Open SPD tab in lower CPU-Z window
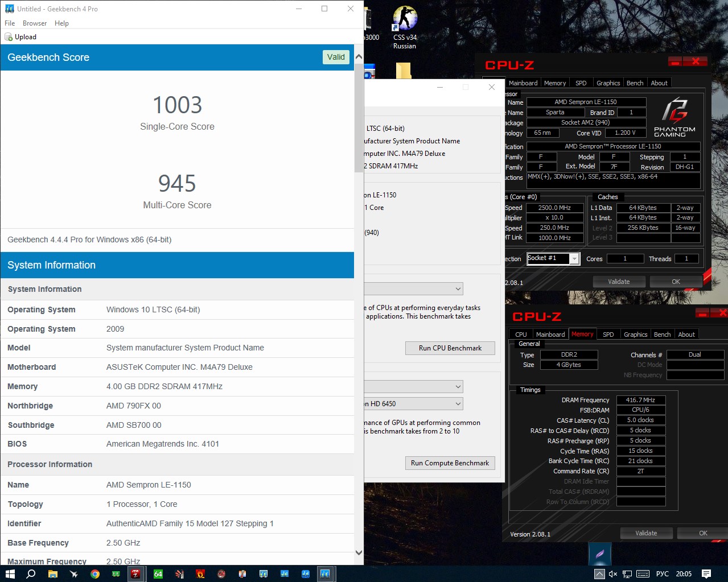The height and width of the screenshot is (582, 728). [x=608, y=335]
